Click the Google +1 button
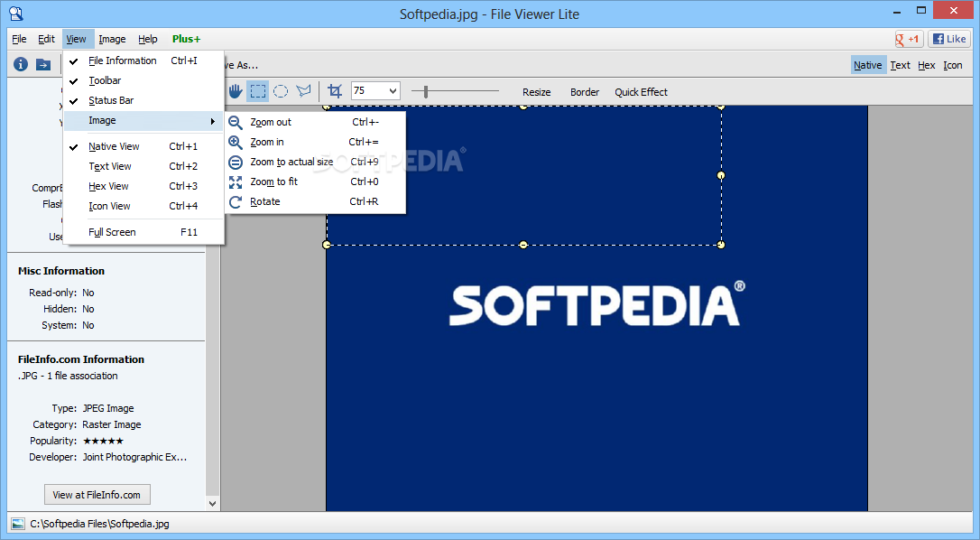The width and height of the screenshot is (980, 540). (909, 39)
